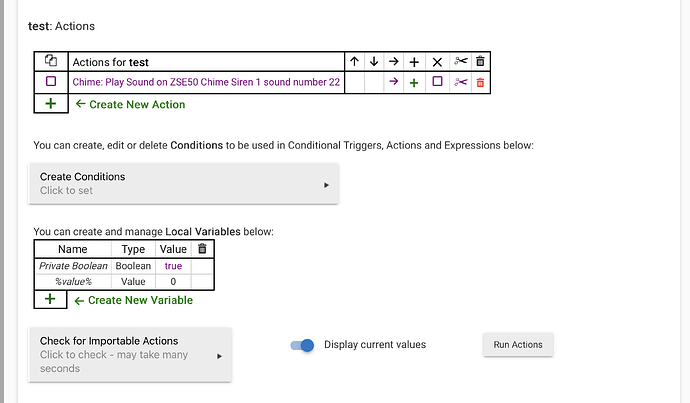This screenshot has height=403, width=690.
Task: Click the Run Actions button
Action: click(518, 344)
